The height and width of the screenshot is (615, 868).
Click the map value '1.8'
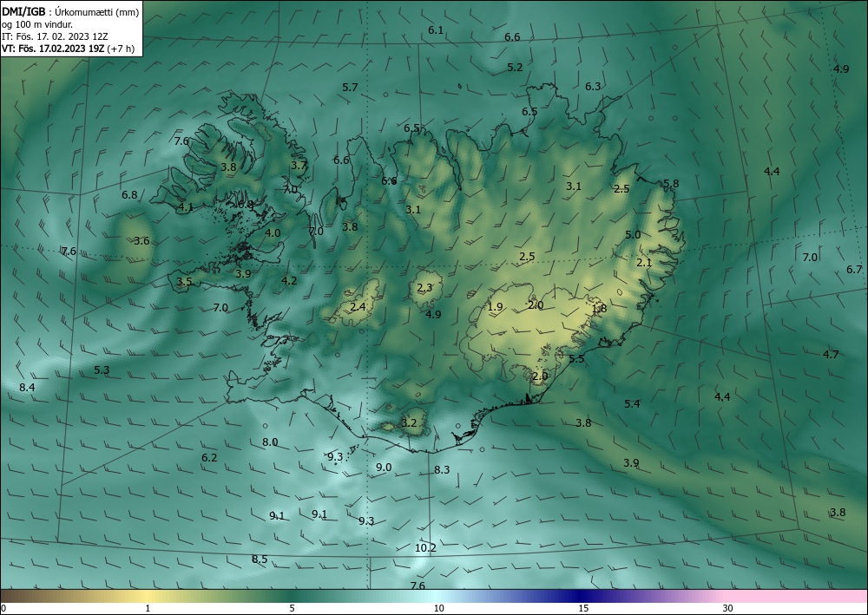pyautogui.click(x=599, y=309)
